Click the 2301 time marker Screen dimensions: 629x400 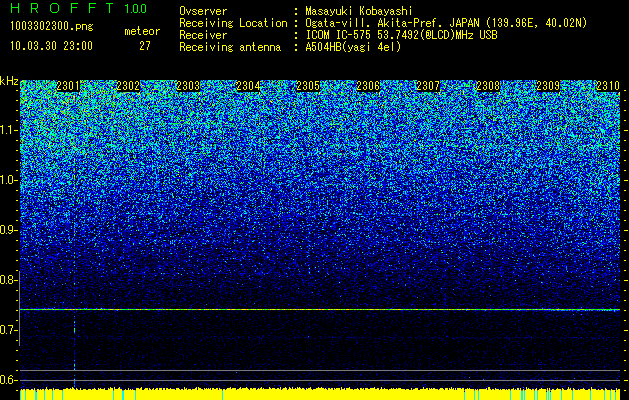[68, 86]
